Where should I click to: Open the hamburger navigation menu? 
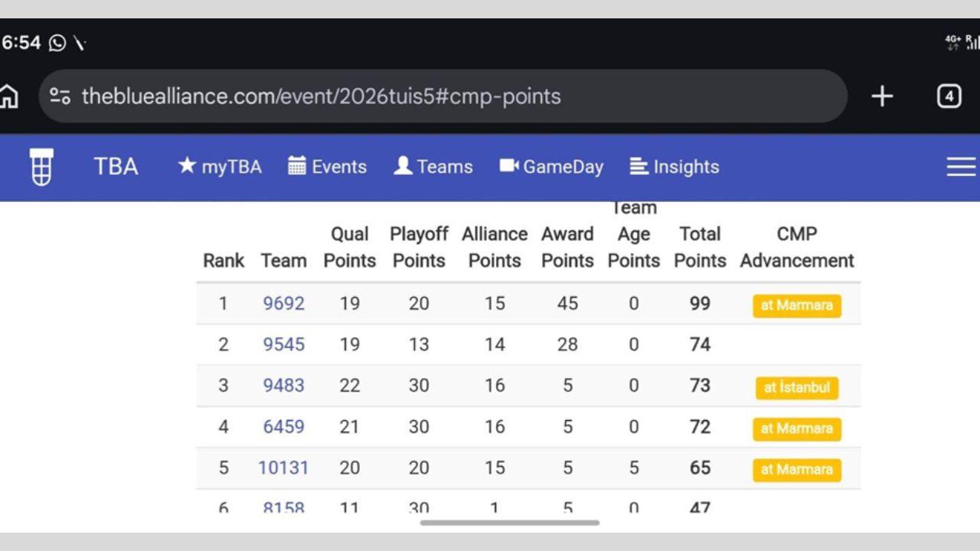961,167
